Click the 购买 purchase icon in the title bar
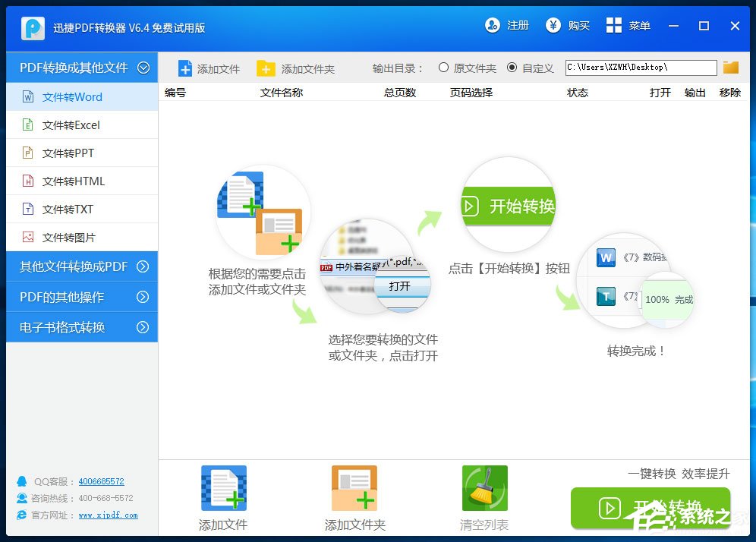756x542 pixels. pyautogui.click(x=553, y=25)
